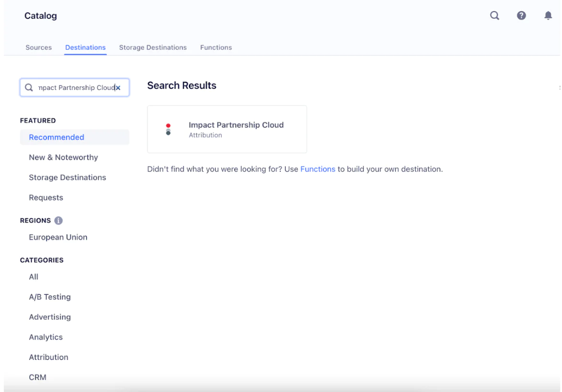This screenshot has width=562, height=392.
Task: Choose the Recommended filter
Action: coord(56,137)
